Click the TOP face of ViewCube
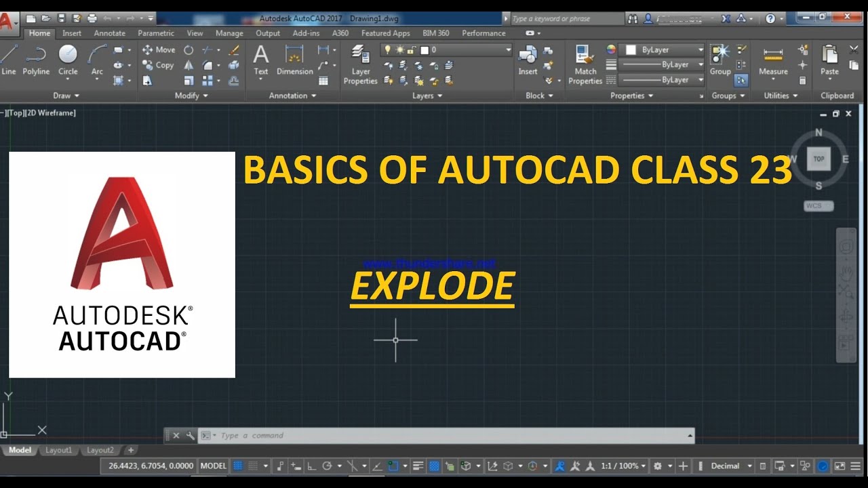 818,159
